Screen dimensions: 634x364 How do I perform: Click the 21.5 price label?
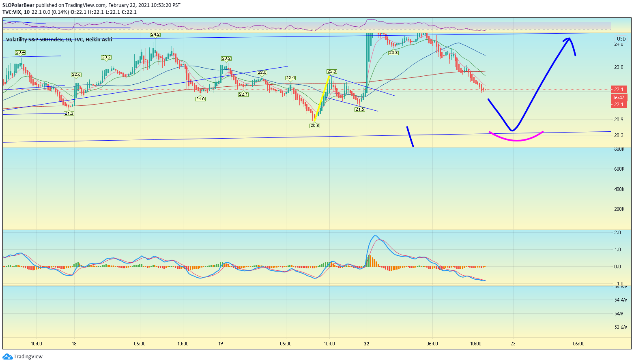(x=360, y=109)
